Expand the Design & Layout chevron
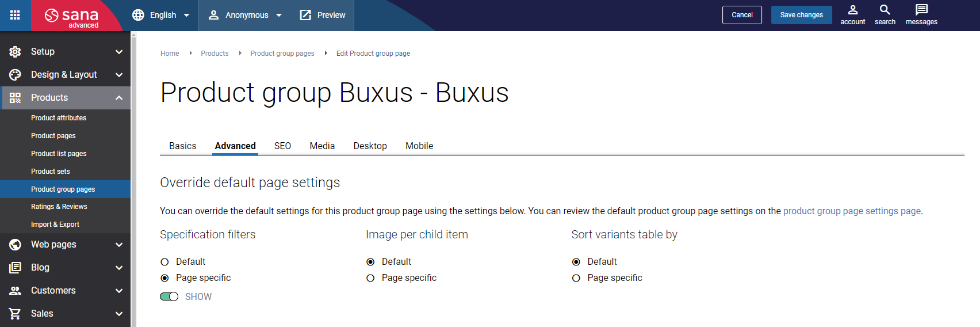Image resolution: width=980 pixels, height=327 pixels. [119, 75]
